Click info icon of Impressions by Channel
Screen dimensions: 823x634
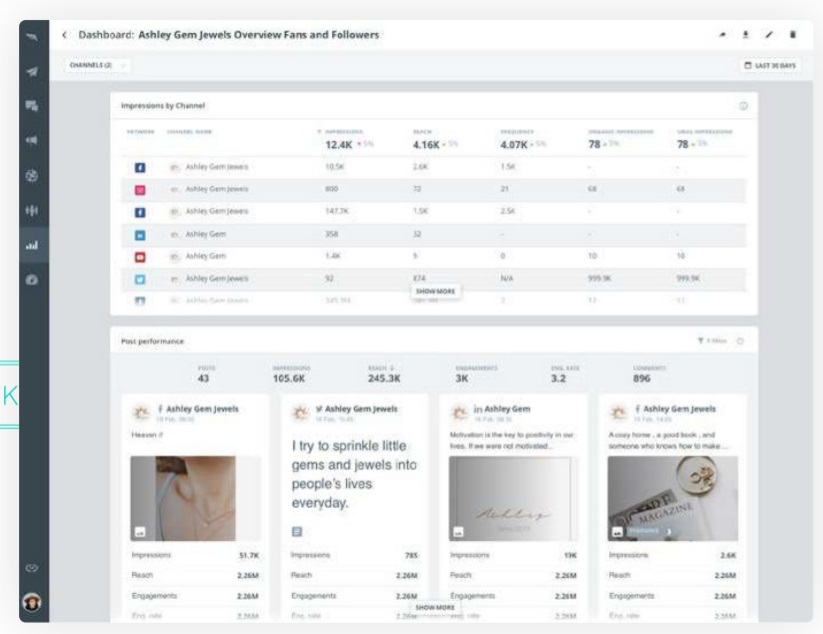pos(743,106)
